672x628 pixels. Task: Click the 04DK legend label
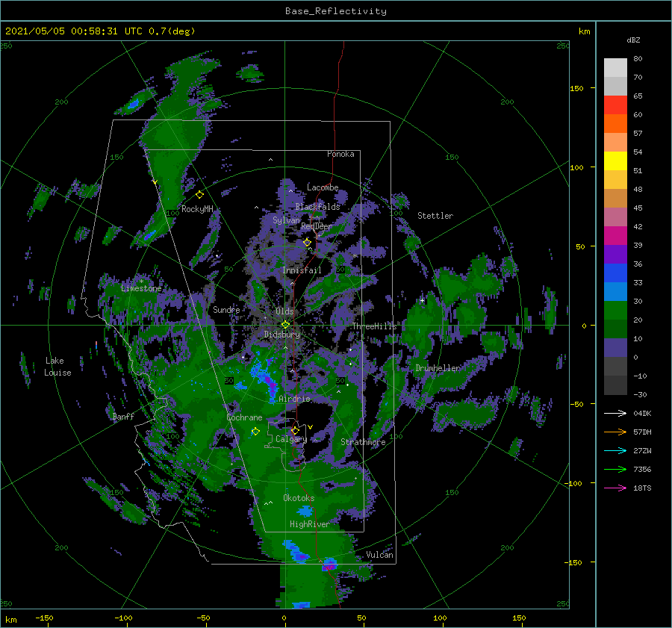pyautogui.click(x=642, y=414)
